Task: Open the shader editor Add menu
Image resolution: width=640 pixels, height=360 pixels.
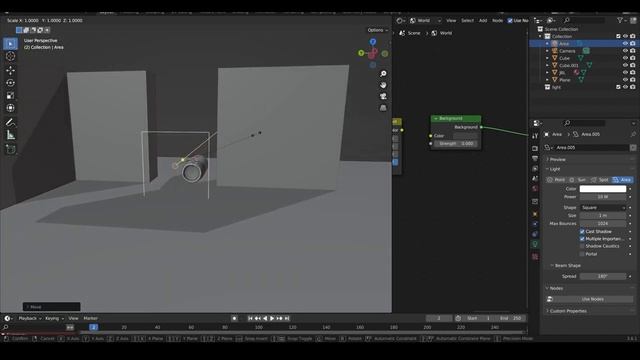Action: tap(483, 20)
